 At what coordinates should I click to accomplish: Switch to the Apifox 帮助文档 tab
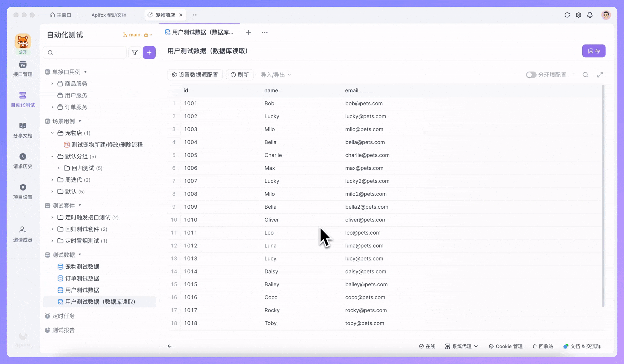[x=109, y=15]
